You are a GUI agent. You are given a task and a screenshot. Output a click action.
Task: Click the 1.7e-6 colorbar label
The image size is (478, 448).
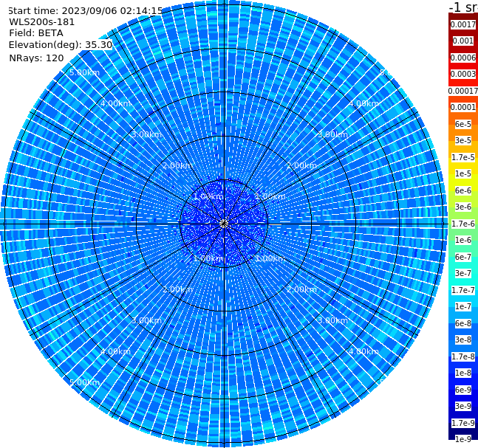click(x=463, y=224)
